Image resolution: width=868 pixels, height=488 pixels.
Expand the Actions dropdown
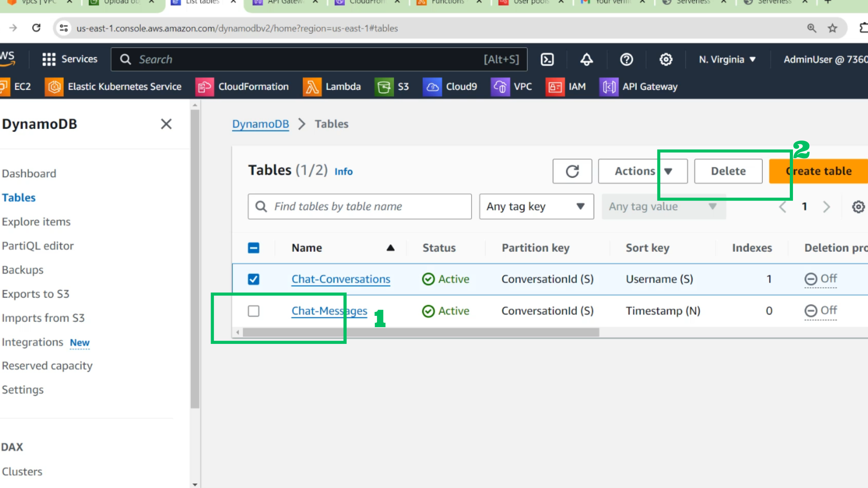click(x=642, y=171)
